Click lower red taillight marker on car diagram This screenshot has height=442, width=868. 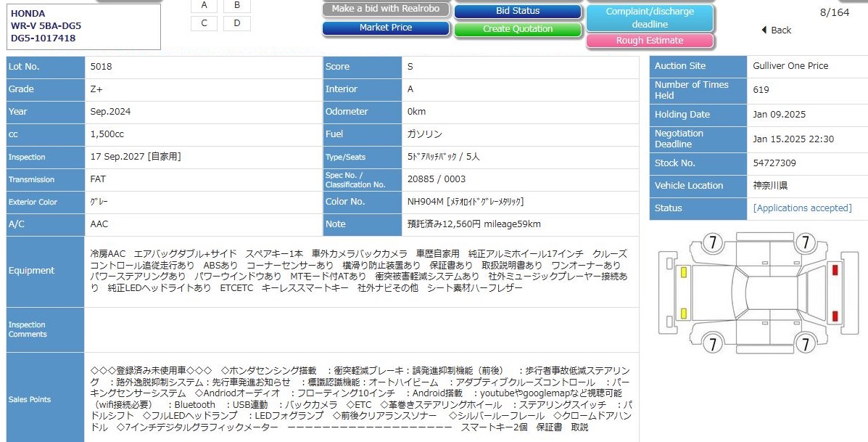pos(835,316)
